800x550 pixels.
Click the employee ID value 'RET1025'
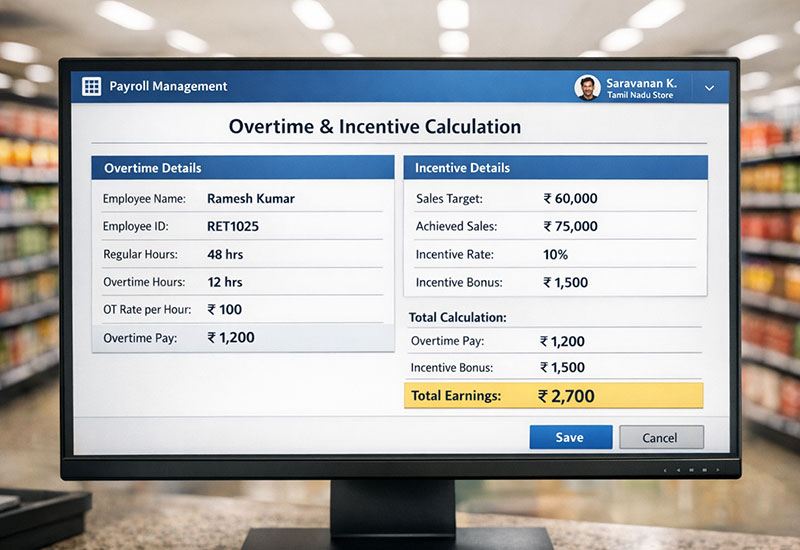pyautogui.click(x=233, y=226)
